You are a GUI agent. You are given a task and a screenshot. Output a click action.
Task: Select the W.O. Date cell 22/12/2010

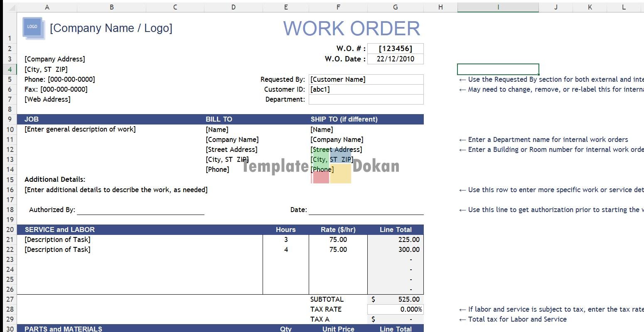(395, 59)
